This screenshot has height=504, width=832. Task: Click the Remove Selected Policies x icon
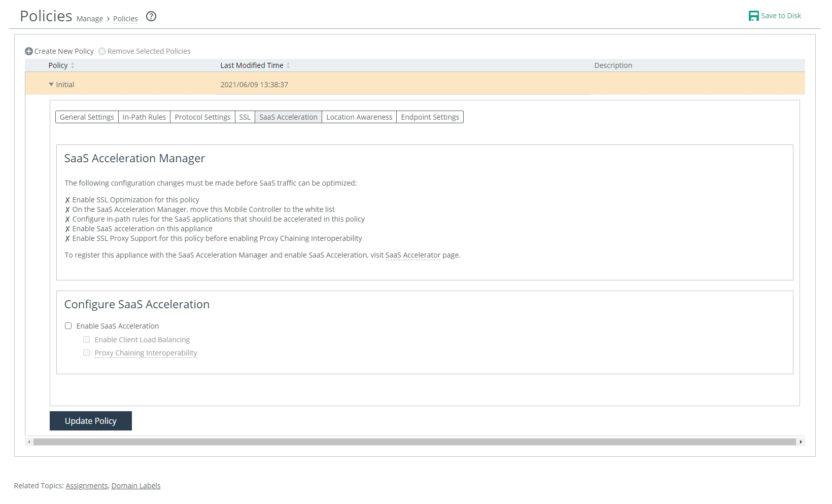pyautogui.click(x=102, y=51)
